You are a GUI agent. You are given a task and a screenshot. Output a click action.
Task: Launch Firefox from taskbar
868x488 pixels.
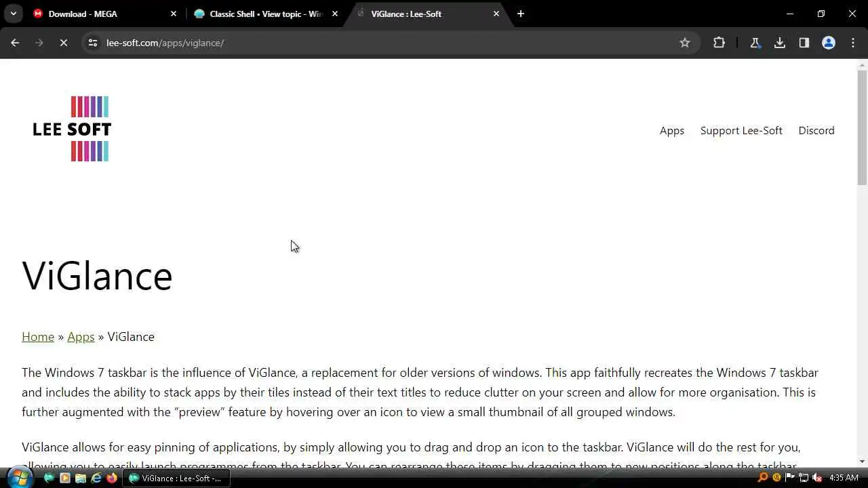(x=112, y=478)
